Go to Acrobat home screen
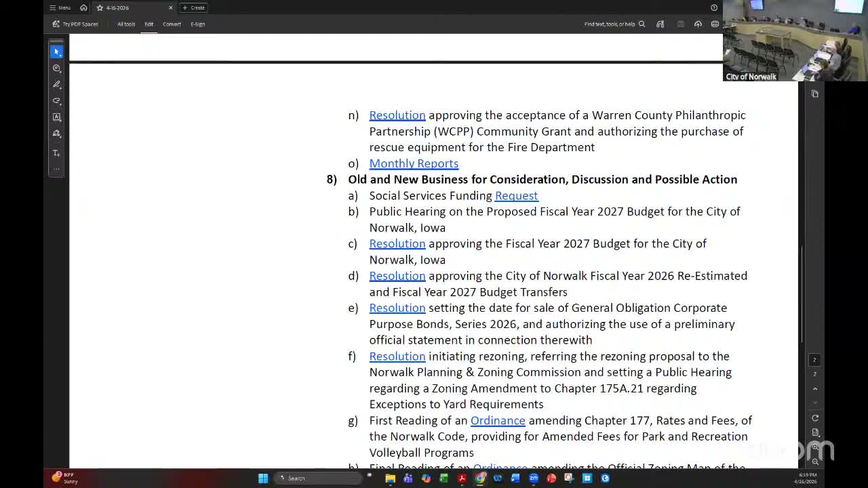 [83, 7]
